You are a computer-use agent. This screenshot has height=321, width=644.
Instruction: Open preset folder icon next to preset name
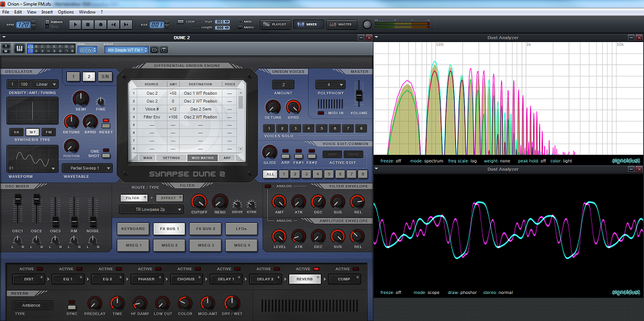pyautogui.click(x=155, y=50)
